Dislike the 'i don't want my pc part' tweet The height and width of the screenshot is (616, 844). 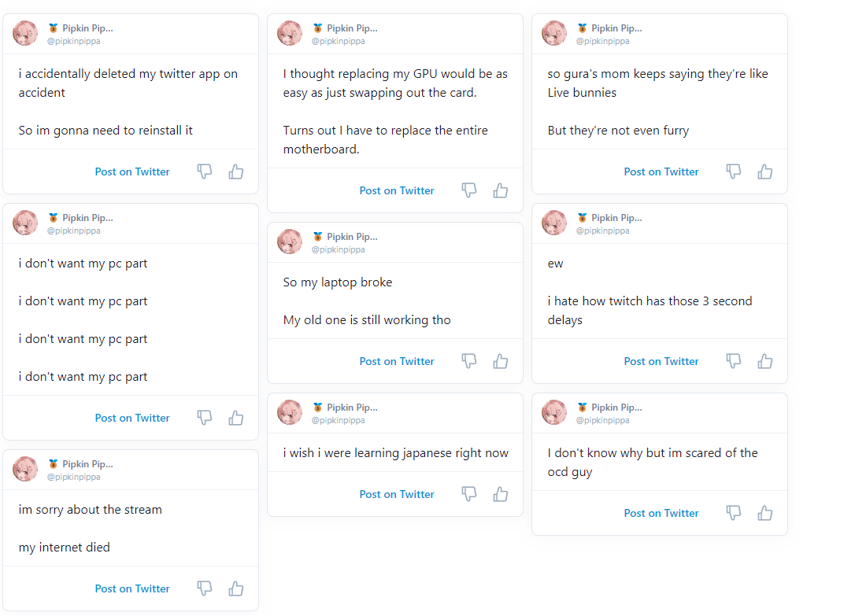point(205,418)
